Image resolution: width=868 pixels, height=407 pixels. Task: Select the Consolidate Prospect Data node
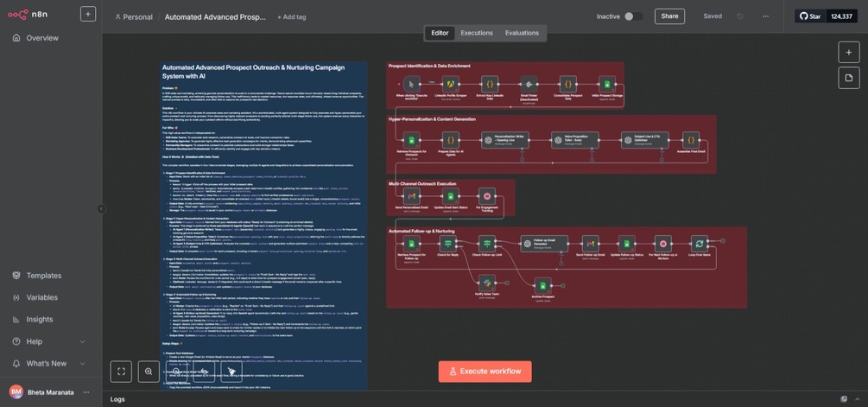568,84
